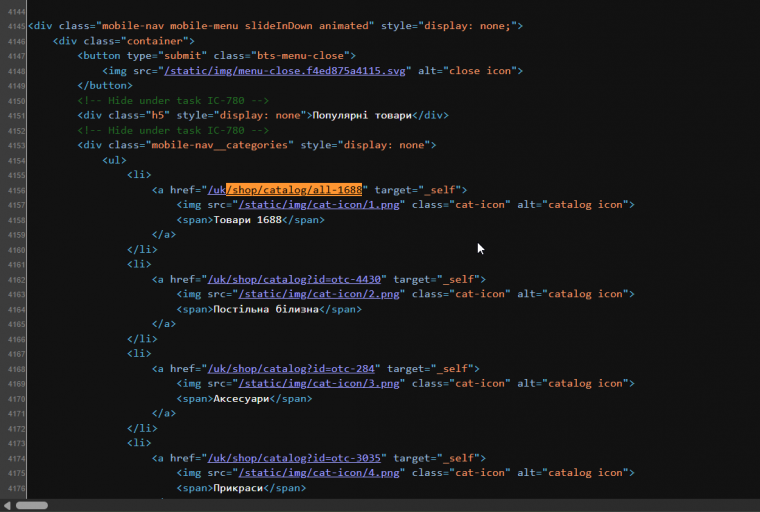The width and height of the screenshot is (760, 512).
Task: Open the menu-close.f4ed875a4115.svg link
Action: coord(285,71)
